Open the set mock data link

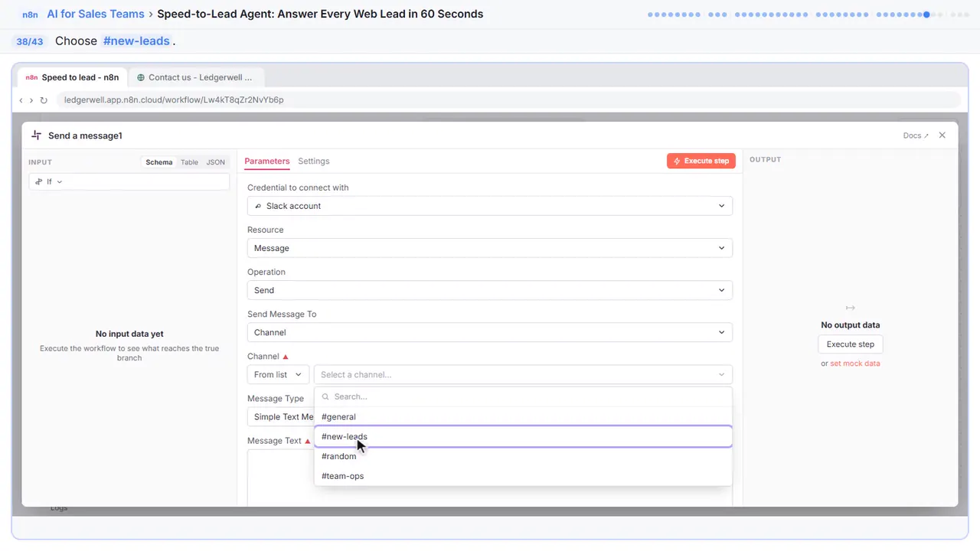click(x=855, y=364)
